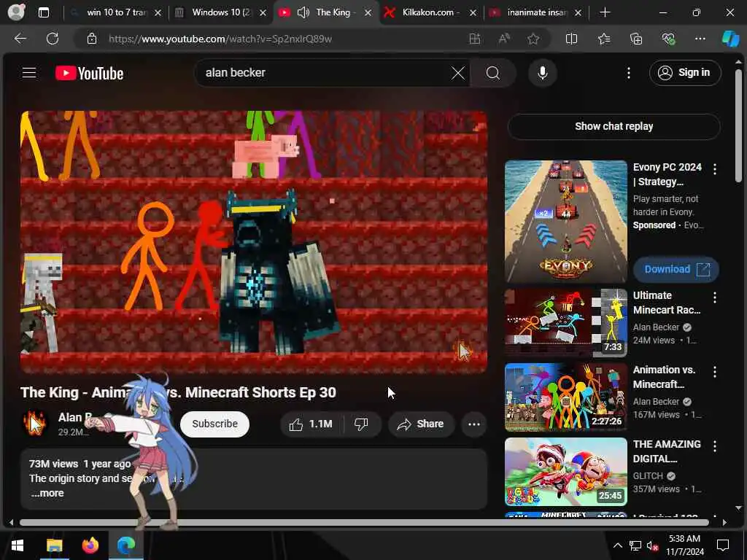Screen dimensions: 747x560
Task: Open Browser essentials heart icon
Action: [668, 39]
